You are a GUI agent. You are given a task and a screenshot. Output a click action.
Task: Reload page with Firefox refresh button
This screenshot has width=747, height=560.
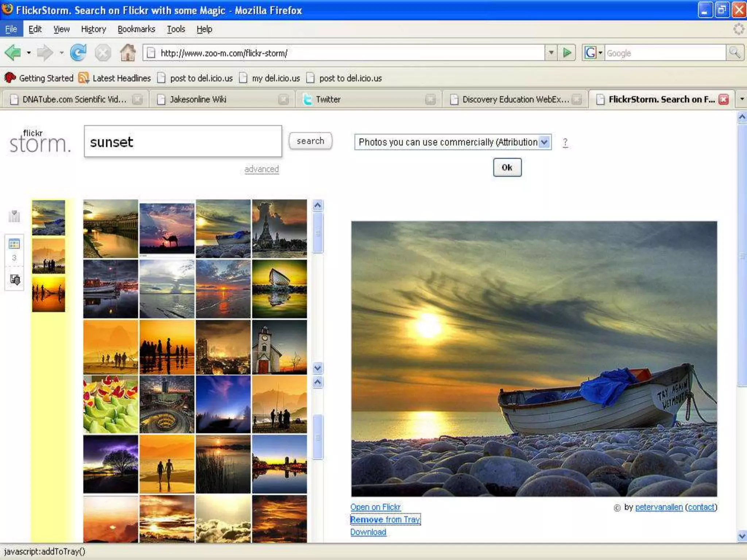point(78,53)
